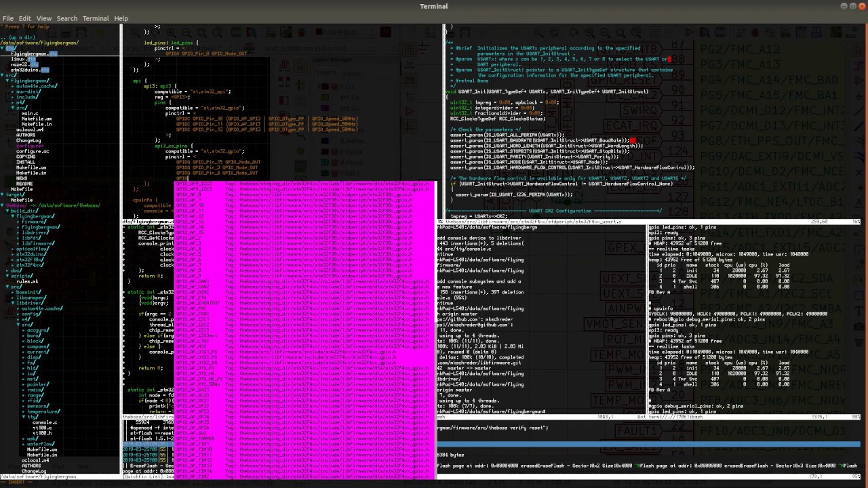Click the USART_Init function definition line
This screenshot has height=488, width=868.
tap(548, 91)
